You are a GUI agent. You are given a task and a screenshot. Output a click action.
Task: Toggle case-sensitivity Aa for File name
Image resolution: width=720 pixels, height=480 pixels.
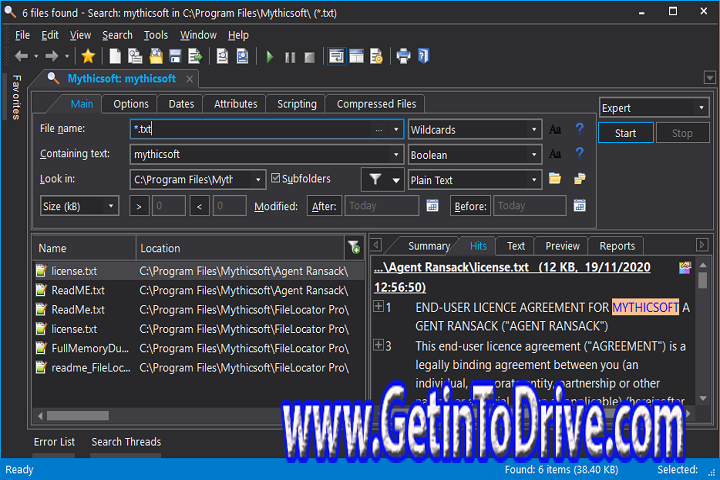[555, 130]
